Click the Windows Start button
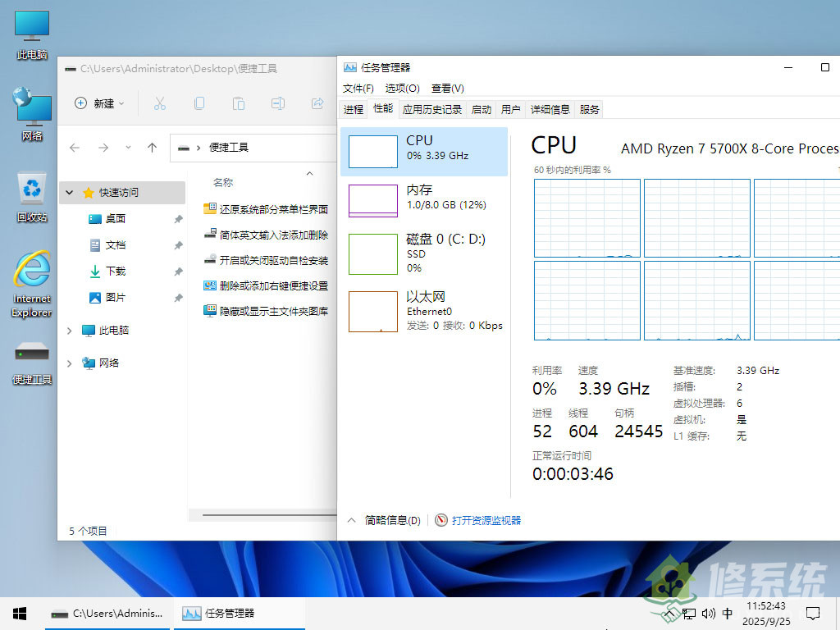The height and width of the screenshot is (630, 840). point(19,613)
